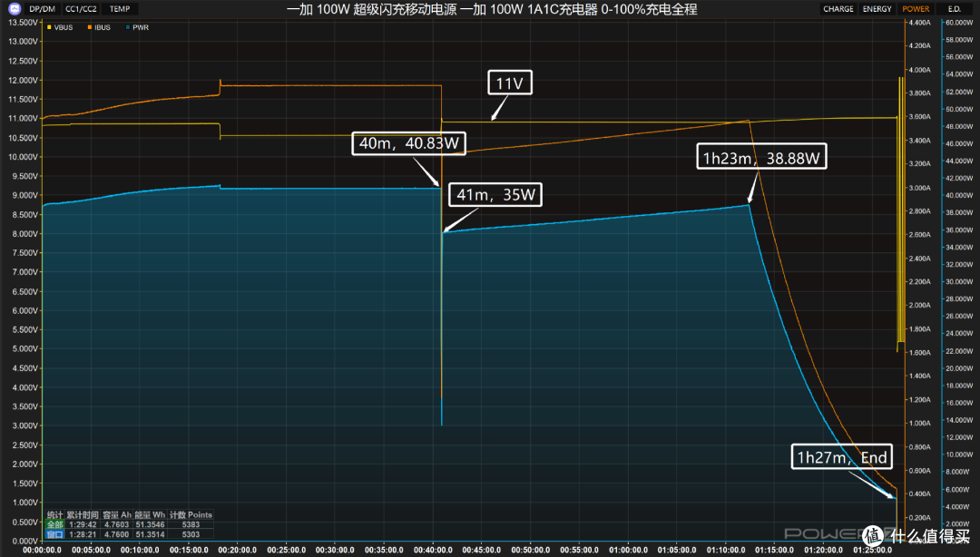
Task: Click window time value 1:28:21
Action: 83,534
